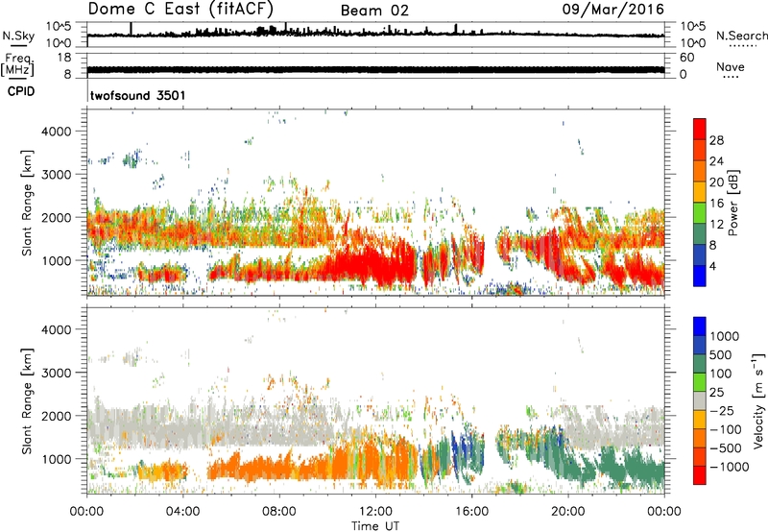Select the "1000" tick in the velocity panel
Viewport: 768px width, 532px height.
[57, 459]
